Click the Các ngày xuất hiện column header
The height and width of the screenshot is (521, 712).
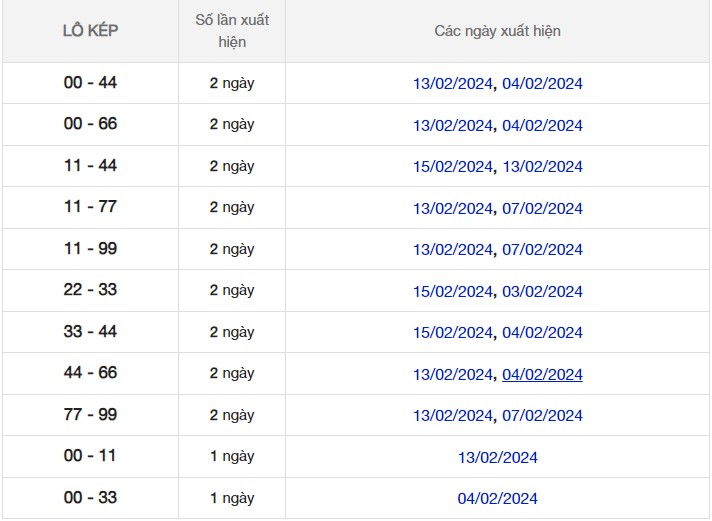[497, 31]
